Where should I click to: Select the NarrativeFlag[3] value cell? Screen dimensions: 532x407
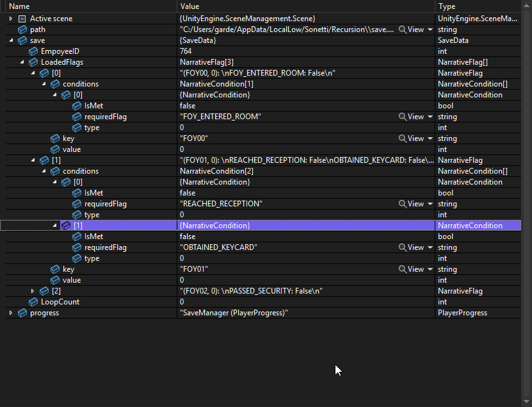click(x=306, y=62)
